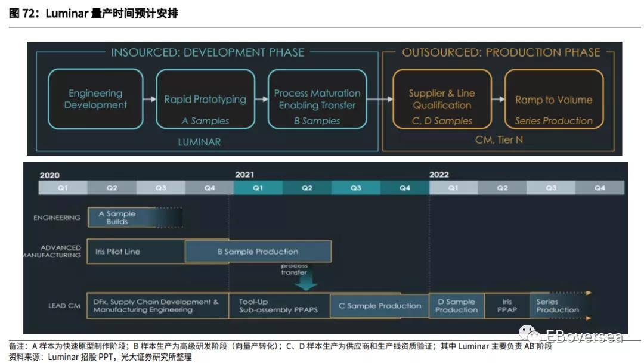644x363 pixels.
Task: Select the 'C, D Samples' italic caption
Action: [442, 121]
